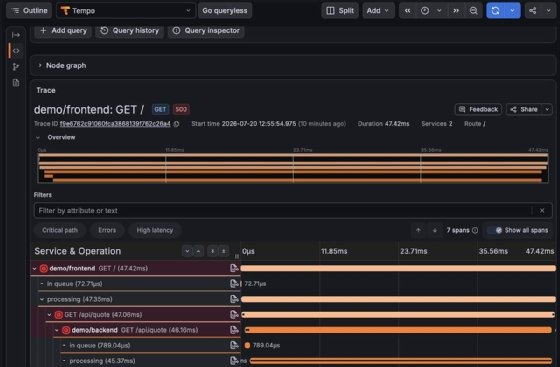Collapse GET /api/quote (47.06ms) span

[49, 315]
